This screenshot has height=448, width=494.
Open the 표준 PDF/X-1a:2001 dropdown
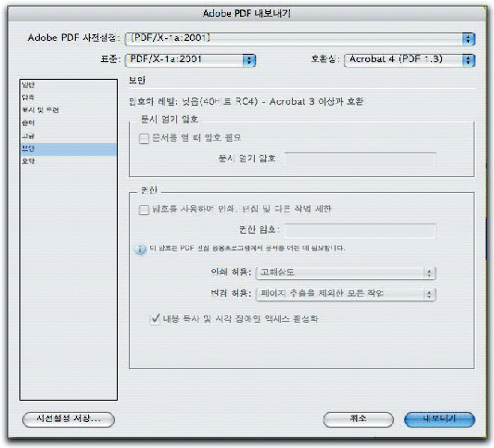190,60
